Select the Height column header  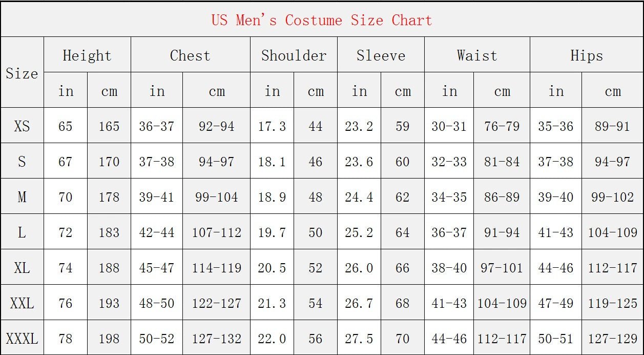point(87,55)
